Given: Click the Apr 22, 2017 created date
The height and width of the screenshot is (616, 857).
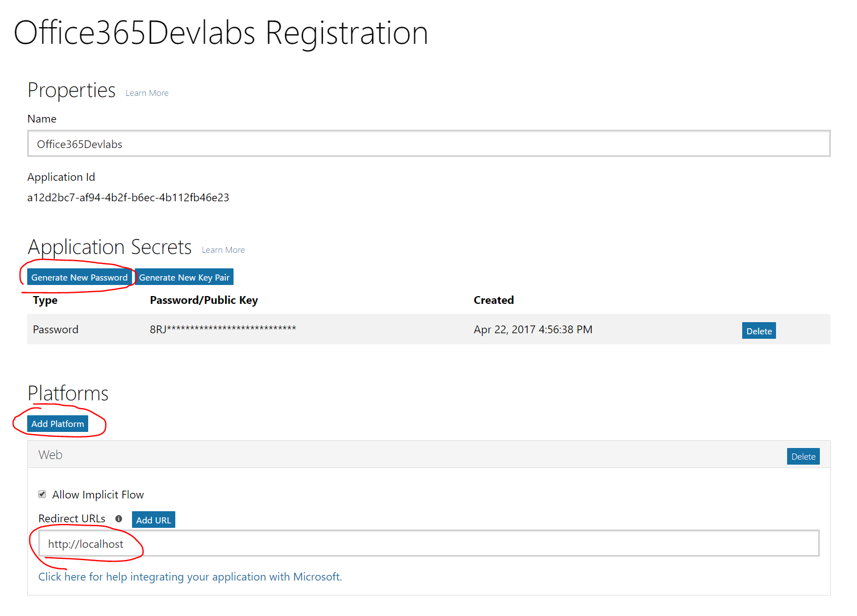Looking at the screenshot, I should (533, 329).
